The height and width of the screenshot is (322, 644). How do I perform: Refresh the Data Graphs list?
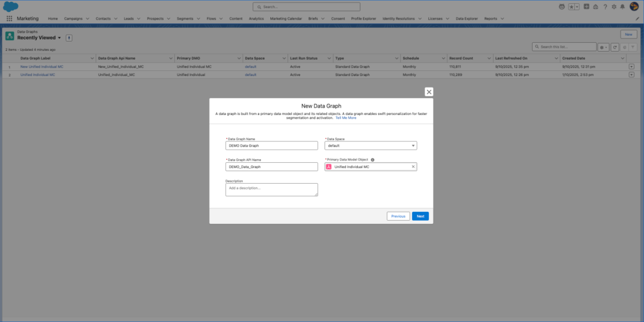click(x=614, y=47)
